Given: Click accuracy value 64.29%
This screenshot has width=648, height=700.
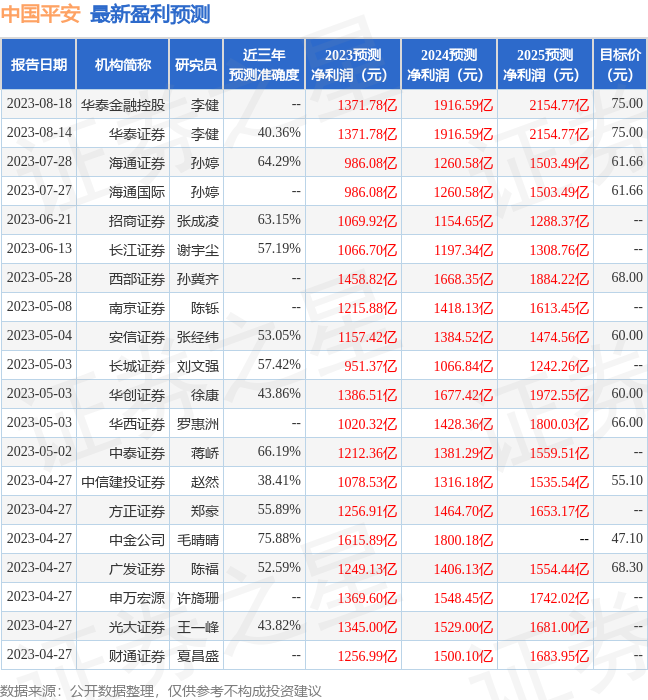Looking at the screenshot, I should point(279,161).
